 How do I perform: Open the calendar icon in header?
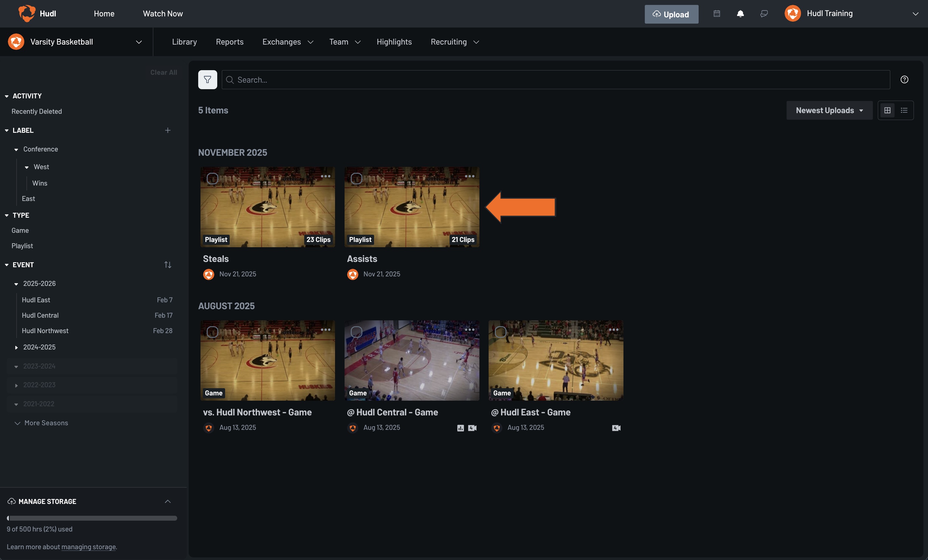pos(717,13)
